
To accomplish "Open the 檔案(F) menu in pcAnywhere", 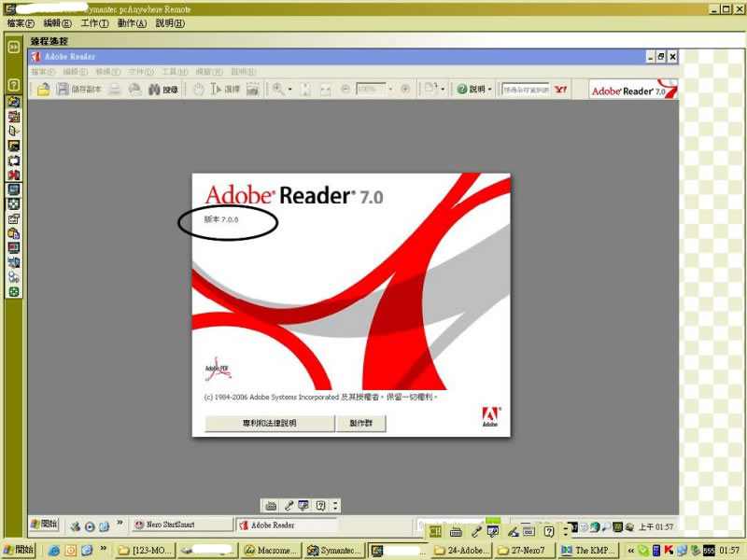I will [21, 23].
